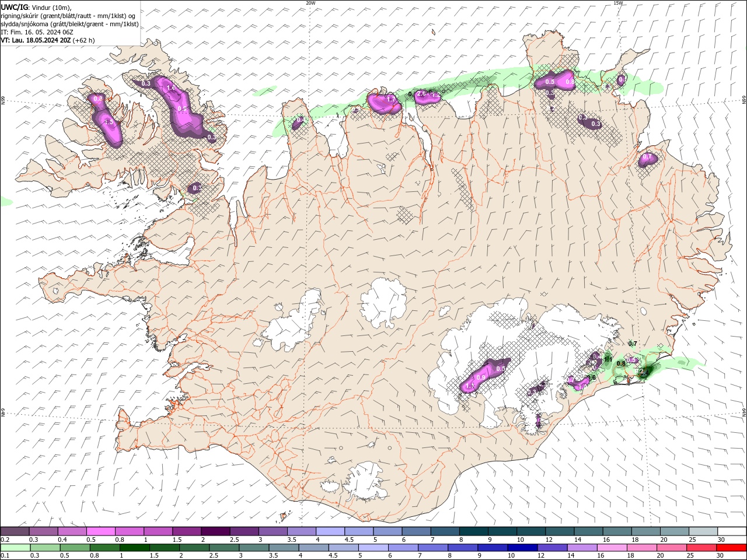Click the '4.5' label in the upper legend
The image size is (747, 560).
[349, 540]
